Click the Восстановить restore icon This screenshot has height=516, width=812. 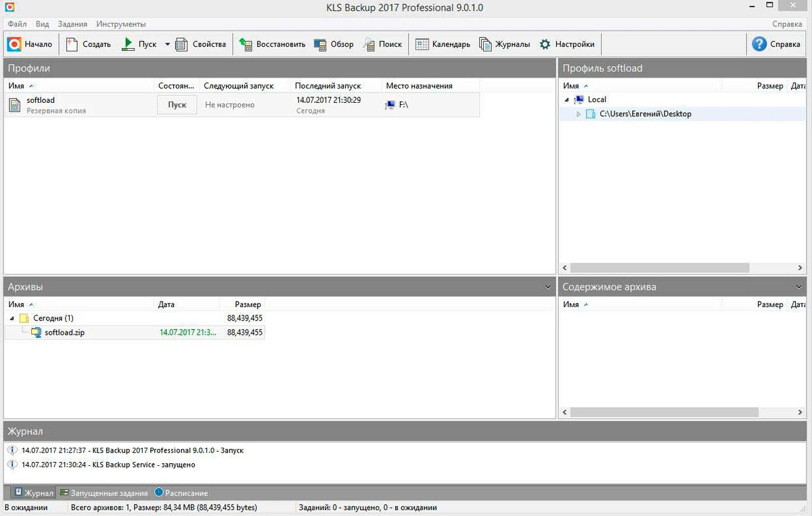click(x=246, y=44)
